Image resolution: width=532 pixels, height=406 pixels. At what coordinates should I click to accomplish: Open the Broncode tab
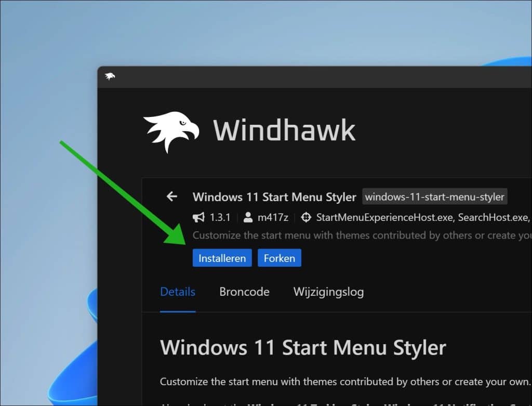[x=244, y=292]
